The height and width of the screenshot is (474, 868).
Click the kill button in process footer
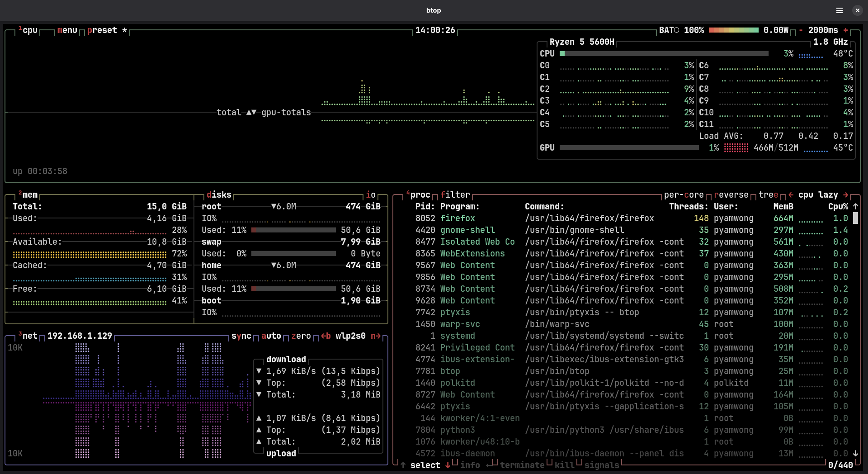564,465
